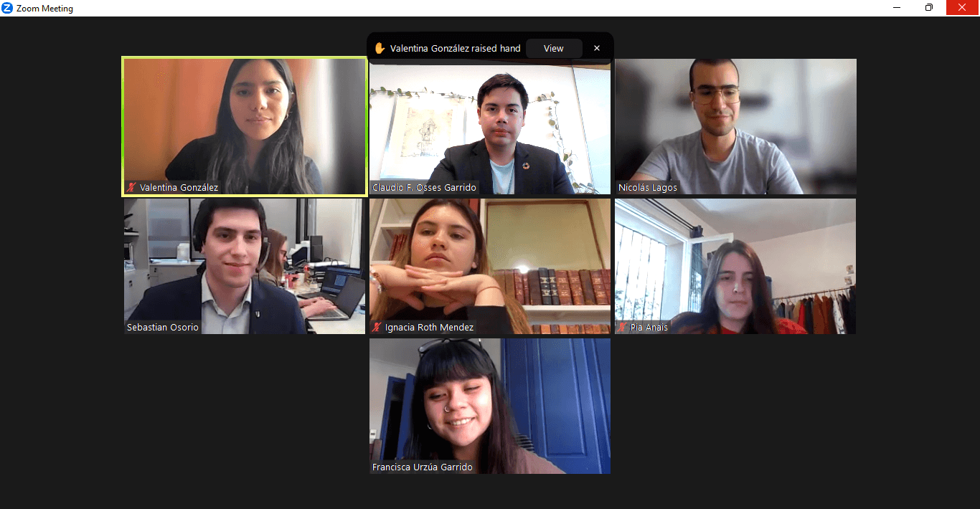The height and width of the screenshot is (509, 980).
Task: Click Pia Anais's muted microphone icon
Action: 622,328
